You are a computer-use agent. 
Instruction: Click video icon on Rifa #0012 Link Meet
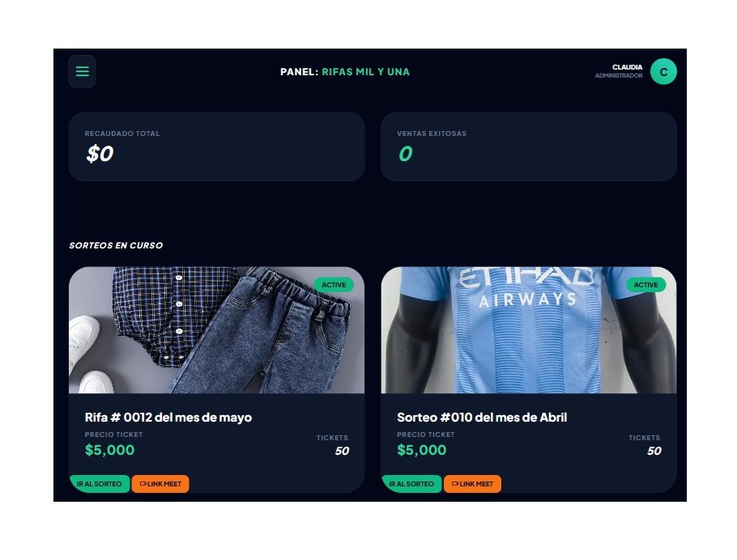[x=143, y=484]
